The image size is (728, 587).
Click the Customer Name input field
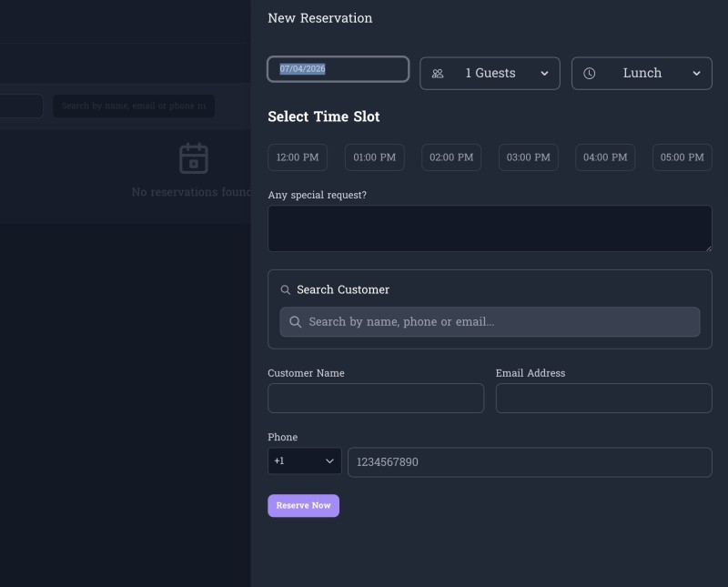[376, 399]
